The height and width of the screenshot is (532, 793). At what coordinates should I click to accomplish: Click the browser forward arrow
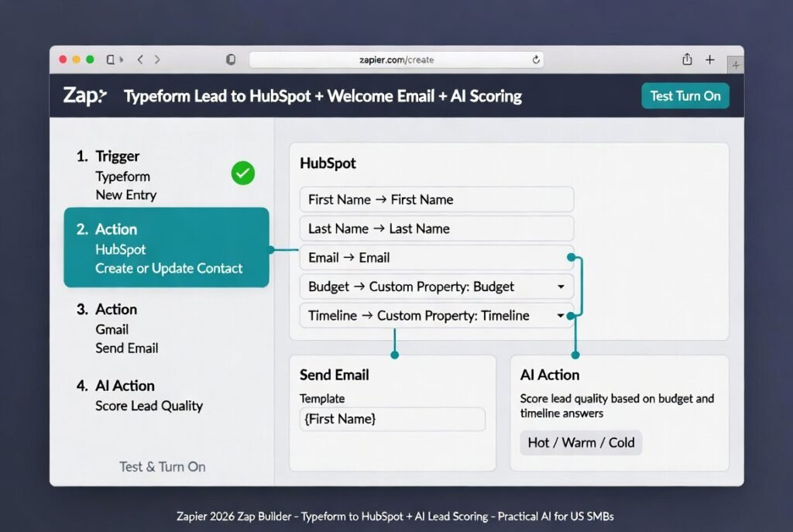pos(157,59)
